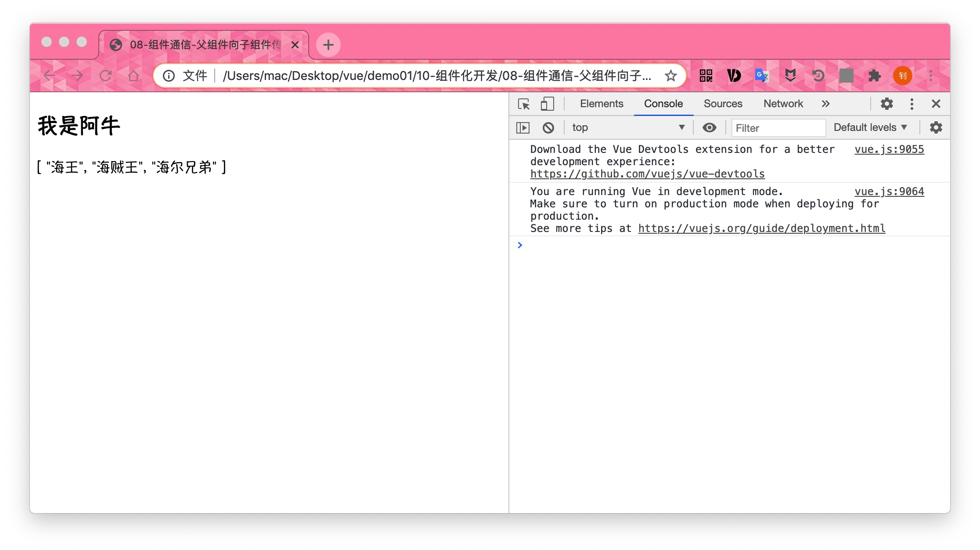Switch to the Network tab
Screen dimensions: 980x550
[x=783, y=104]
